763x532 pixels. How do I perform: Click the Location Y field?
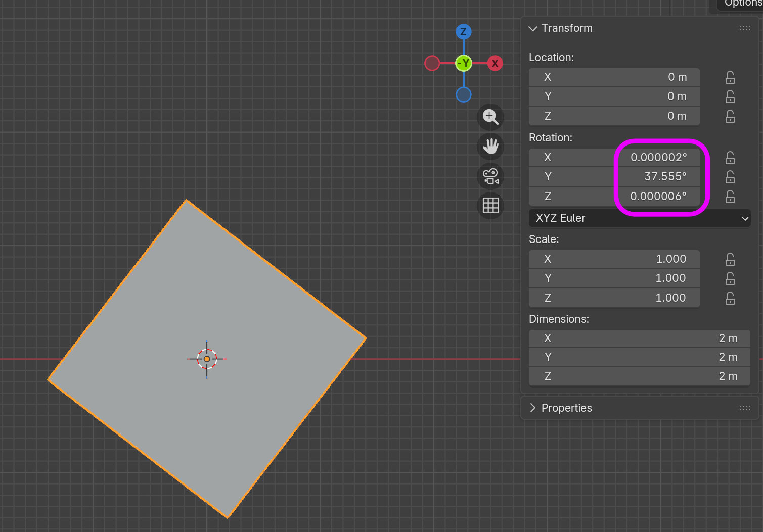pos(614,96)
